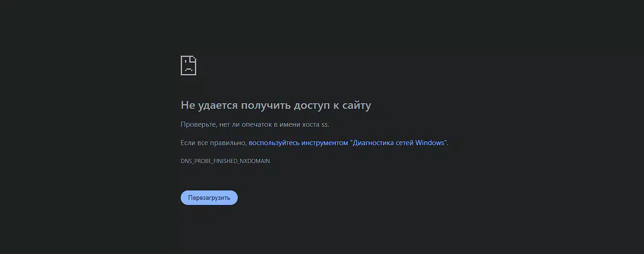The height and width of the screenshot is (254, 644).
Task: Click the sad page error icon
Action: click(x=188, y=66)
